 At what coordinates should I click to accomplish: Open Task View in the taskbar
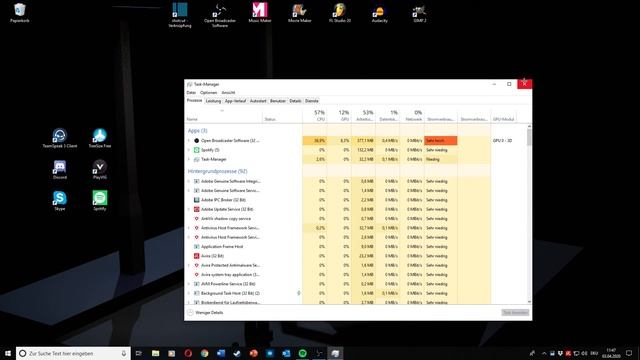click(139, 353)
